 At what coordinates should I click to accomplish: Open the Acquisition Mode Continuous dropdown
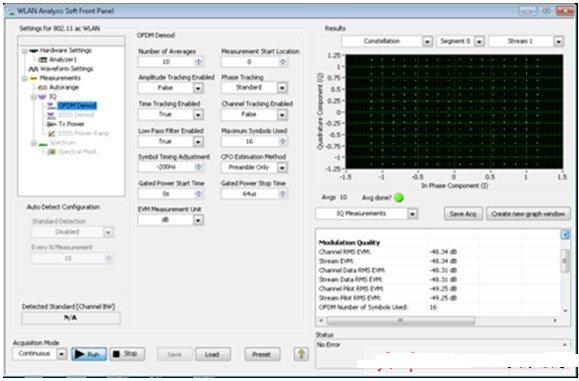(62, 354)
